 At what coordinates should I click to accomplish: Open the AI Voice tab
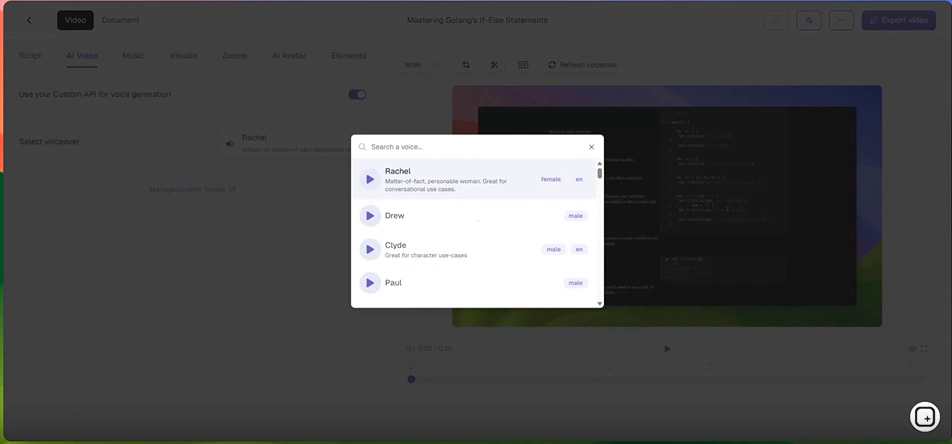pos(82,55)
